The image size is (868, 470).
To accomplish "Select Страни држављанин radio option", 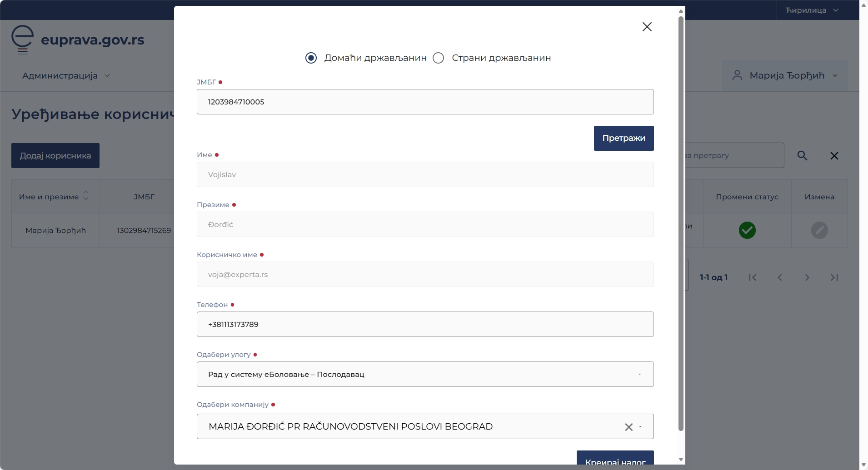I will (x=439, y=58).
